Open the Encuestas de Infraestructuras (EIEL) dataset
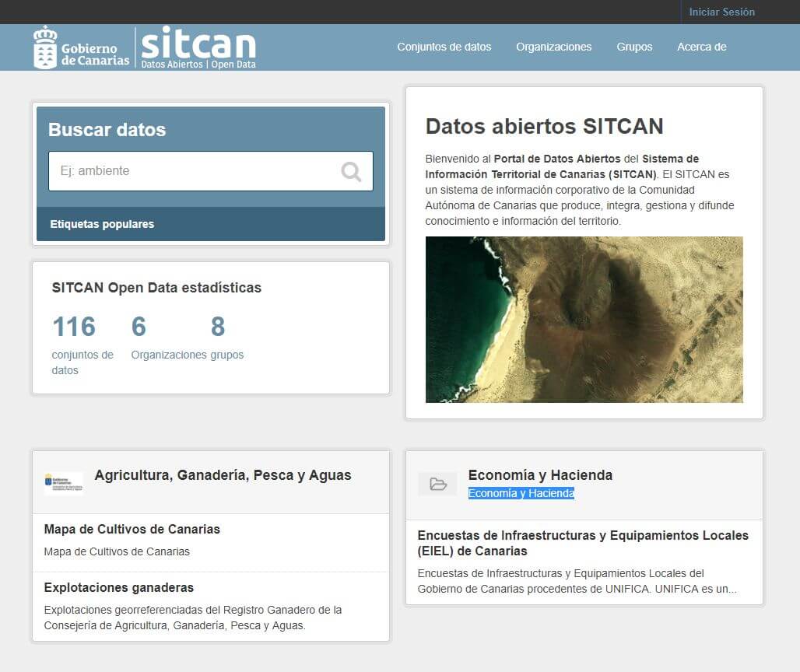Image resolution: width=800 pixels, height=672 pixels. pyautogui.click(x=582, y=543)
